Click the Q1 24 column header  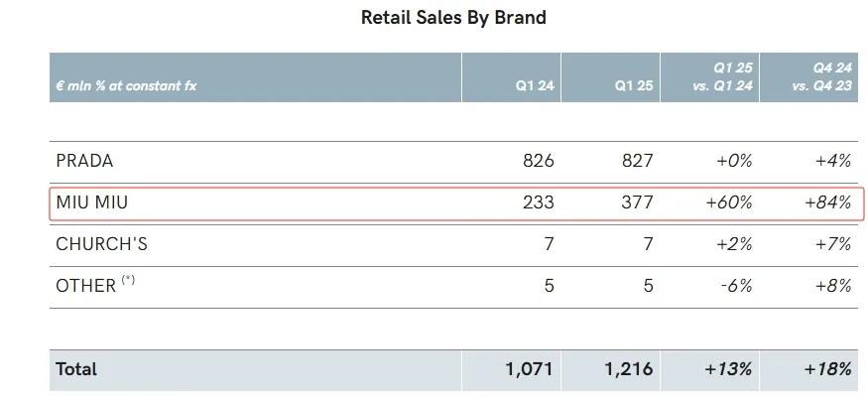535,86
